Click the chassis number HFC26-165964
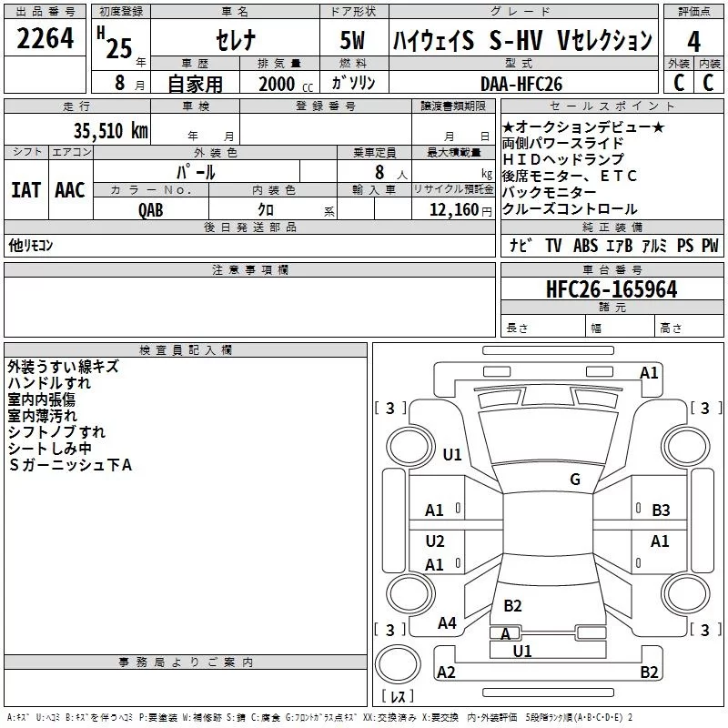 click(x=612, y=289)
